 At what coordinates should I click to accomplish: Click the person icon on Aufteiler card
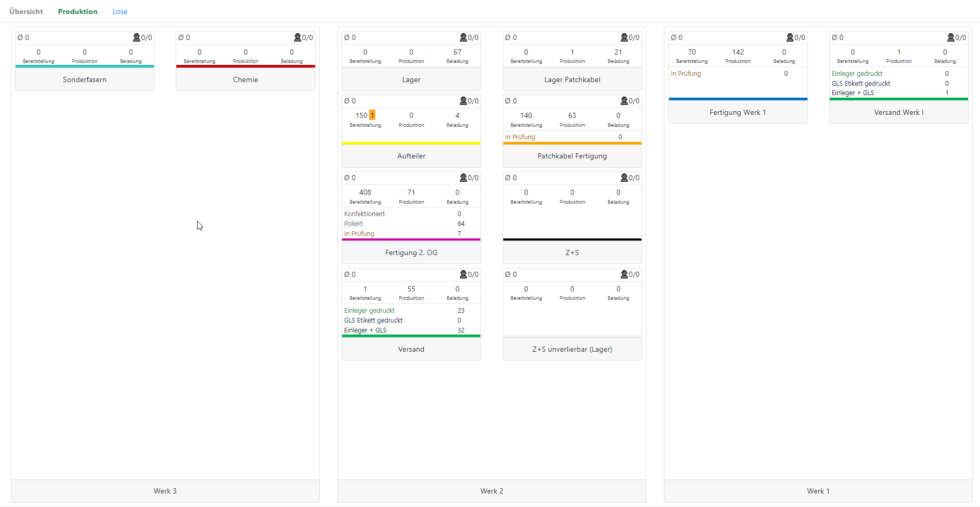[x=463, y=101]
